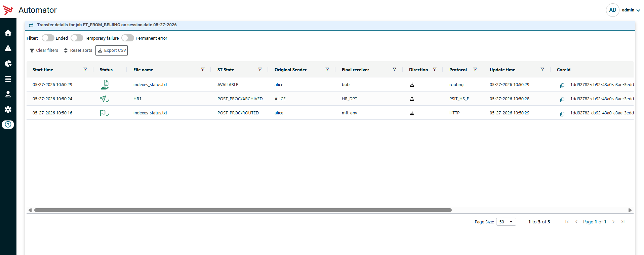Sort by Final receiver column header
The image size is (644, 255).
click(355, 70)
